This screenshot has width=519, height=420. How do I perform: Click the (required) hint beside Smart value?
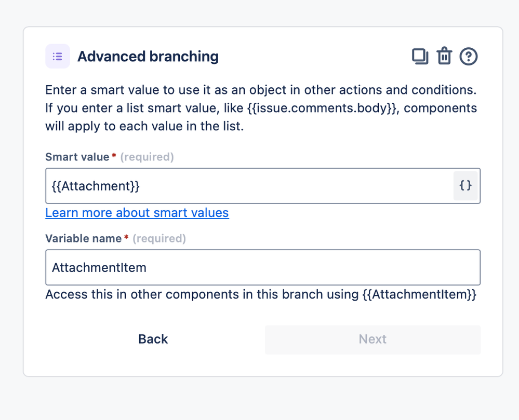pos(147,157)
